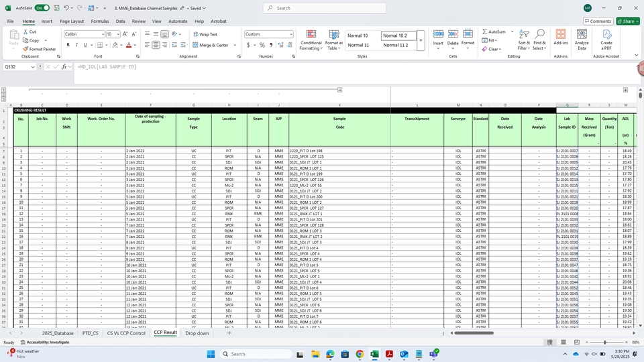Image resolution: width=644 pixels, height=362 pixels.
Task: Open the Clear dropdown
Action: [492, 49]
